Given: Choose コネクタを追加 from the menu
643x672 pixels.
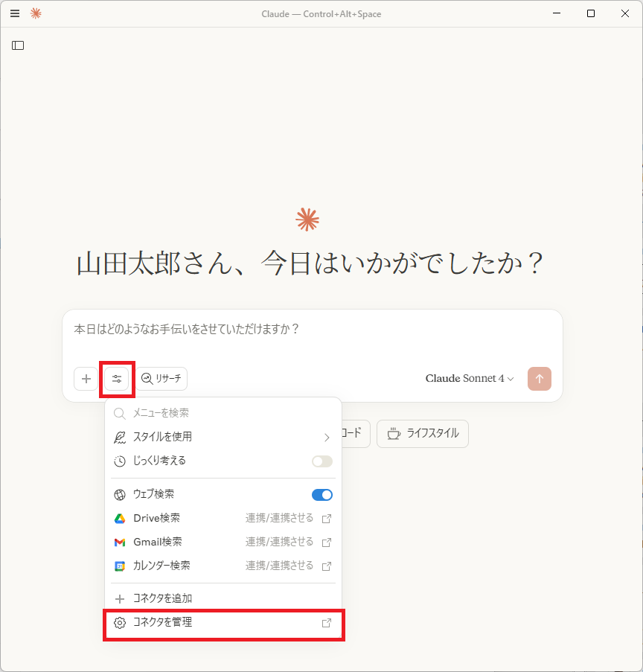Looking at the screenshot, I should [x=223, y=598].
